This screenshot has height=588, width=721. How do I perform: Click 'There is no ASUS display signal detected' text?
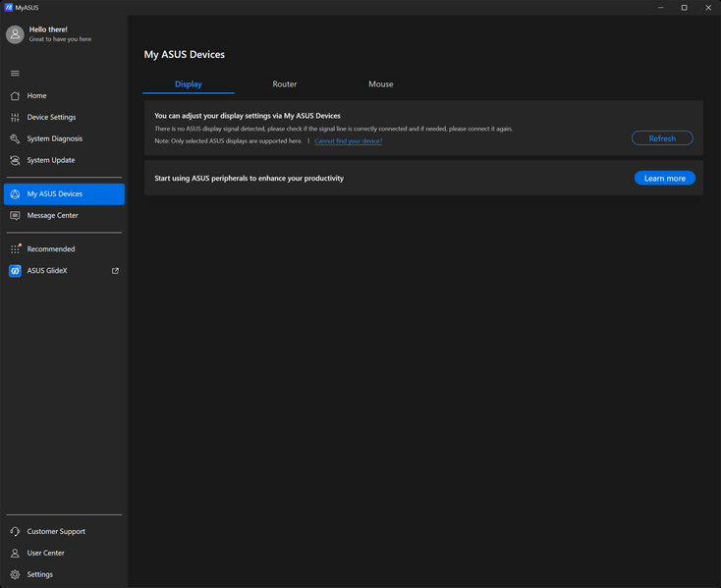tap(333, 129)
